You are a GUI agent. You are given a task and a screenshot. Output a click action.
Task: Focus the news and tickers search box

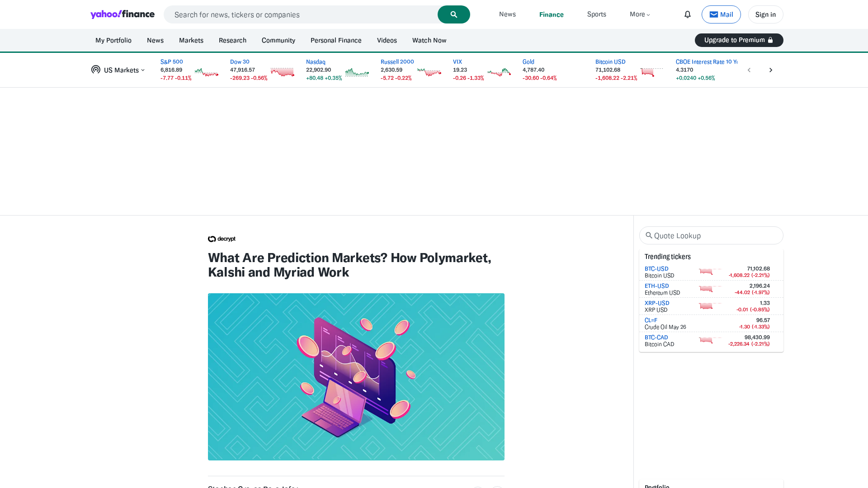301,14
